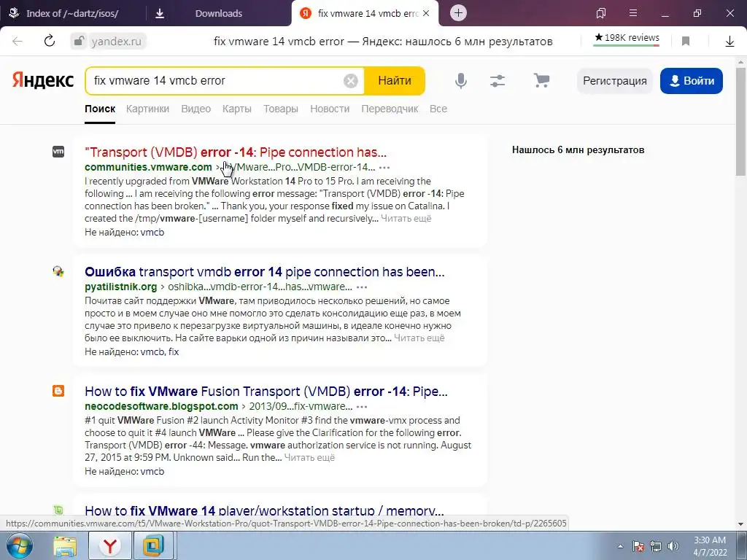Open a new browser tab
The height and width of the screenshot is (560, 747).
[x=458, y=13]
